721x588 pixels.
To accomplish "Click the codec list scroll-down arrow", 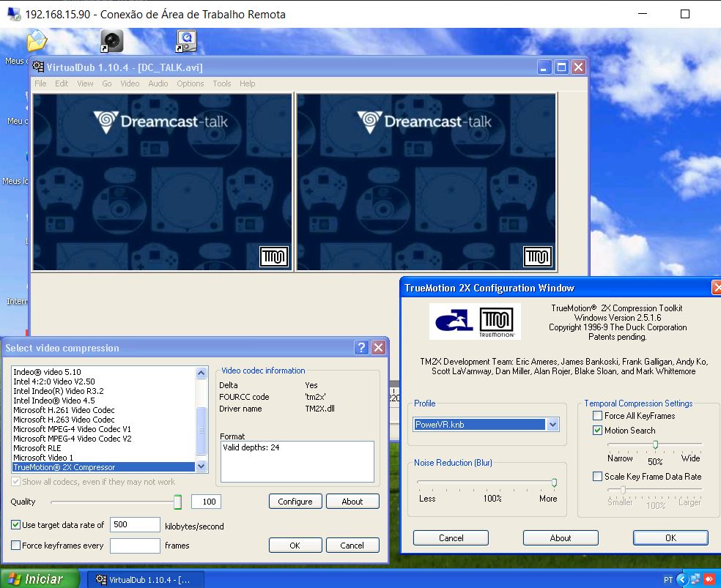I will pos(201,466).
